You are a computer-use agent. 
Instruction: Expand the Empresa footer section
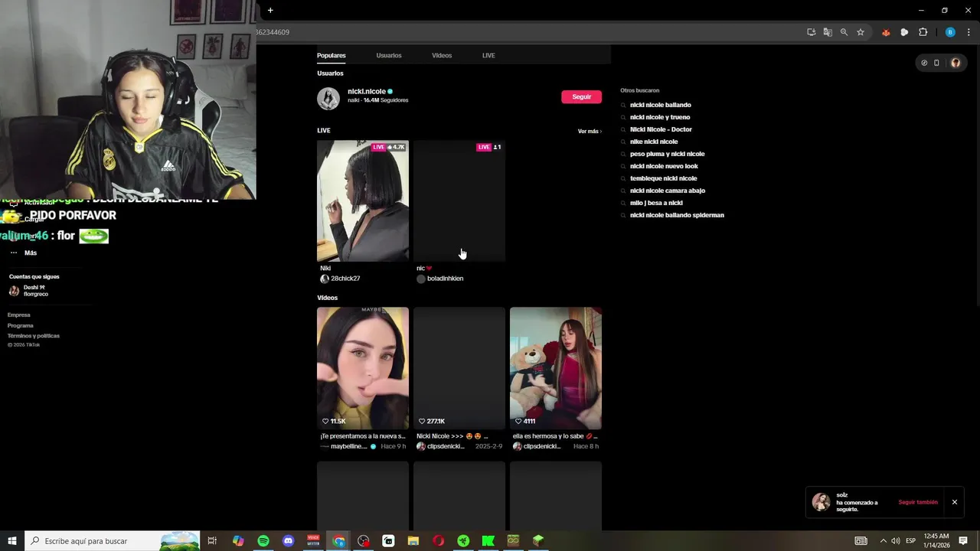pos(19,315)
